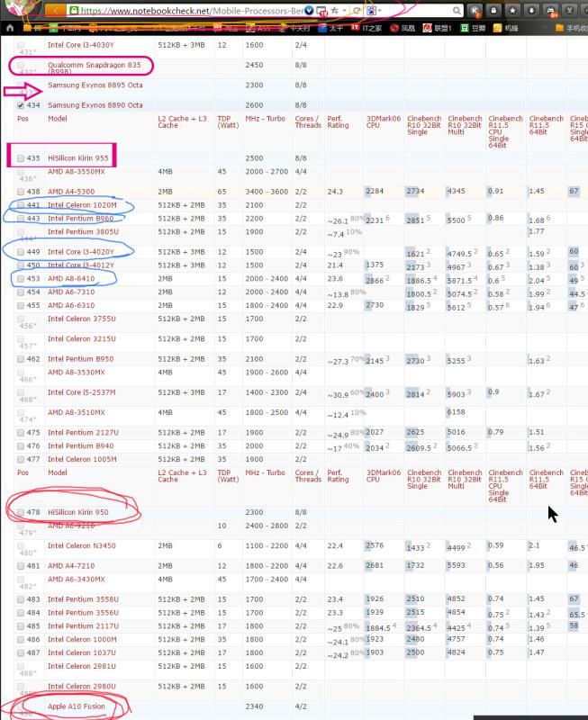Uncheck the Samsung Exynos 8890 Octa checkbox
This screenshot has width=588, height=720.
[20, 105]
